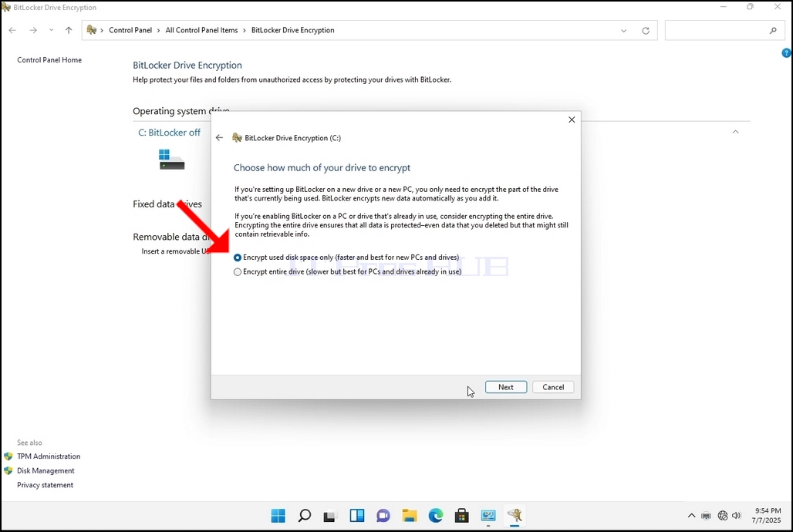Open Disk Management link
The height and width of the screenshot is (532, 793).
pyautogui.click(x=46, y=470)
